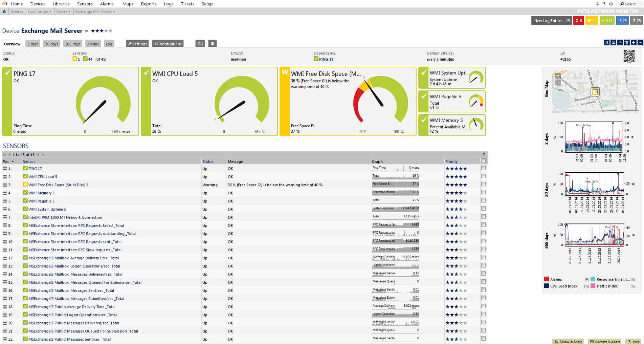Click the Search input field
Viewport: 644px width, 344px height.
[632, 4]
